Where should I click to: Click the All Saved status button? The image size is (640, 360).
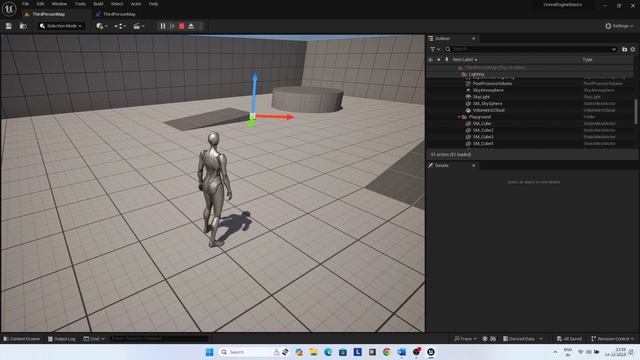569,339
